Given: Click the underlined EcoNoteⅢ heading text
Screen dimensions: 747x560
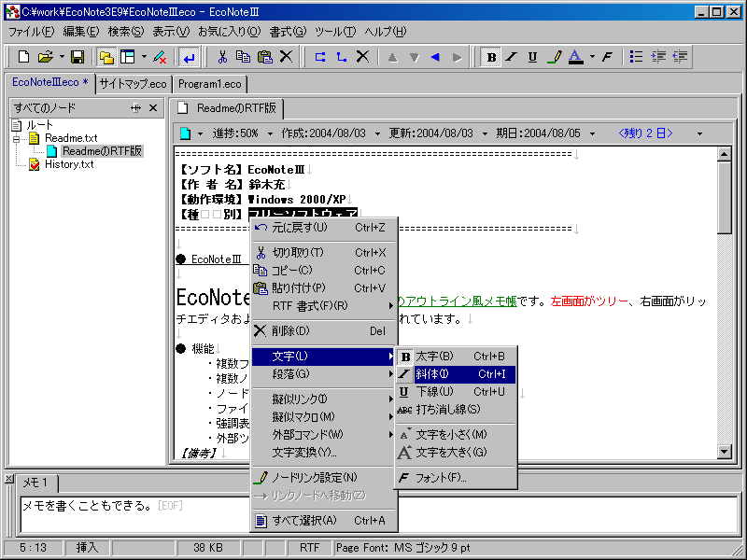Looking at the screenshot, I should point(217,259).
